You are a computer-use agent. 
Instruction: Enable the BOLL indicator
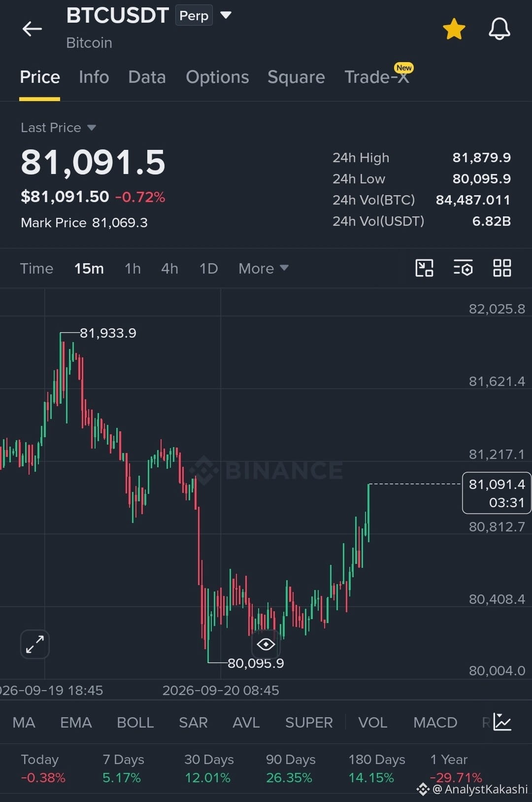[x=135, y=723]
